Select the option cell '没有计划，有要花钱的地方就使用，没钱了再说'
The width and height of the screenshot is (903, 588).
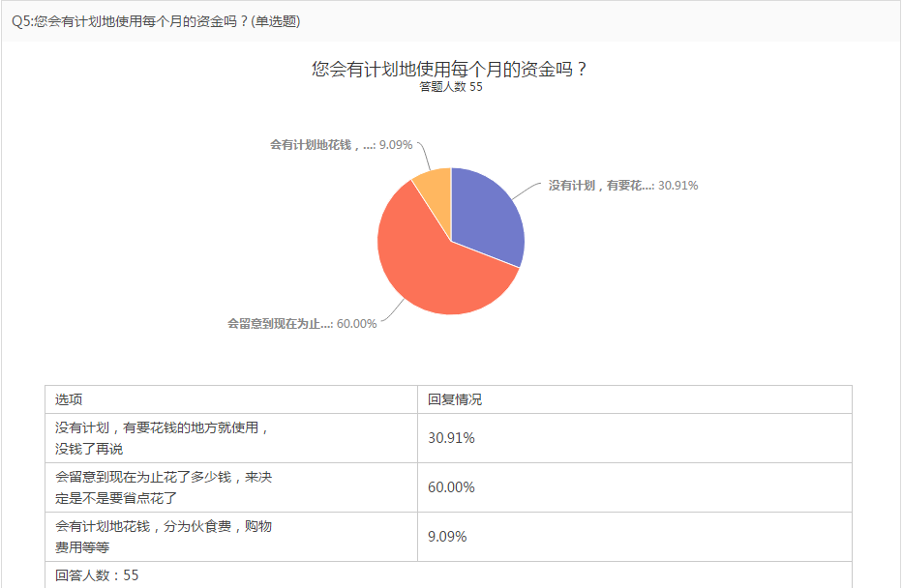tap(231, 438)
